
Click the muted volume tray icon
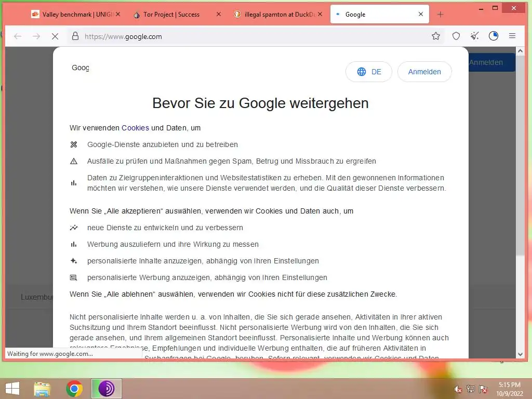[458, 389]
